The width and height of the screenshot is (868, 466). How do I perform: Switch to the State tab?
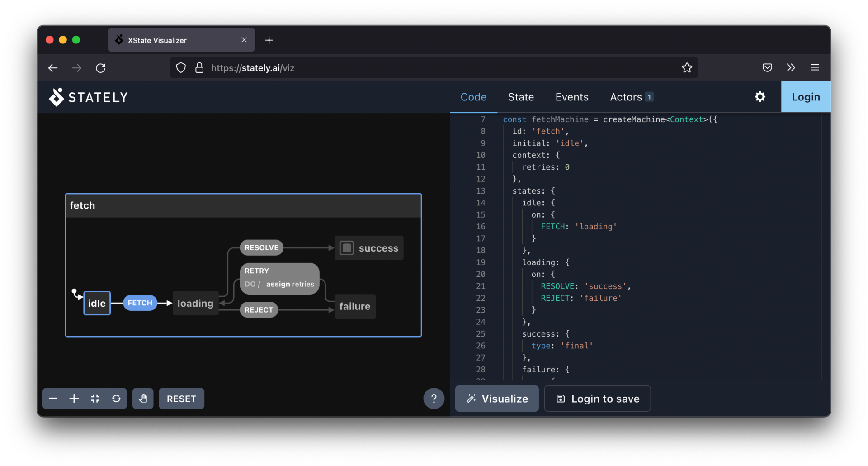(x=521, y=97)
